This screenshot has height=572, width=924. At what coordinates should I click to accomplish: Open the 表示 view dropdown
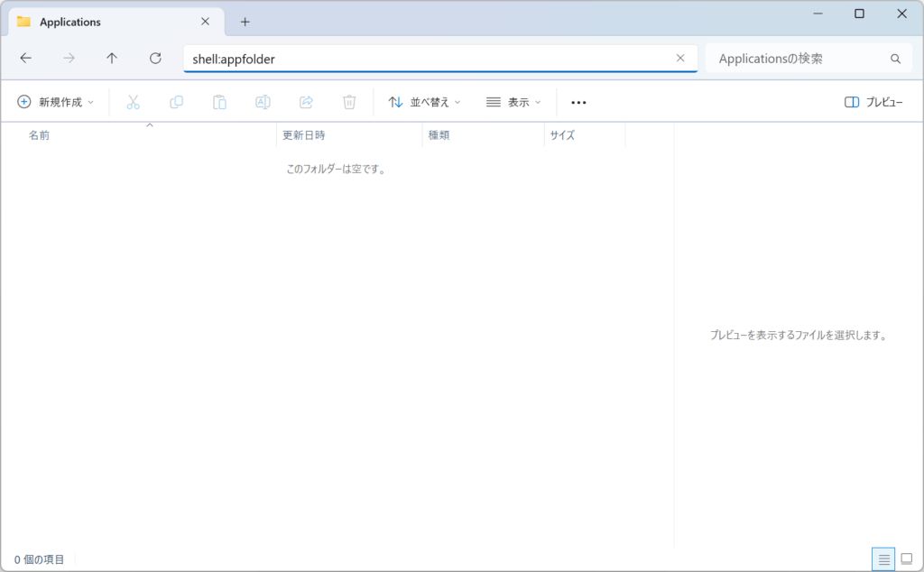click(513, 102)
